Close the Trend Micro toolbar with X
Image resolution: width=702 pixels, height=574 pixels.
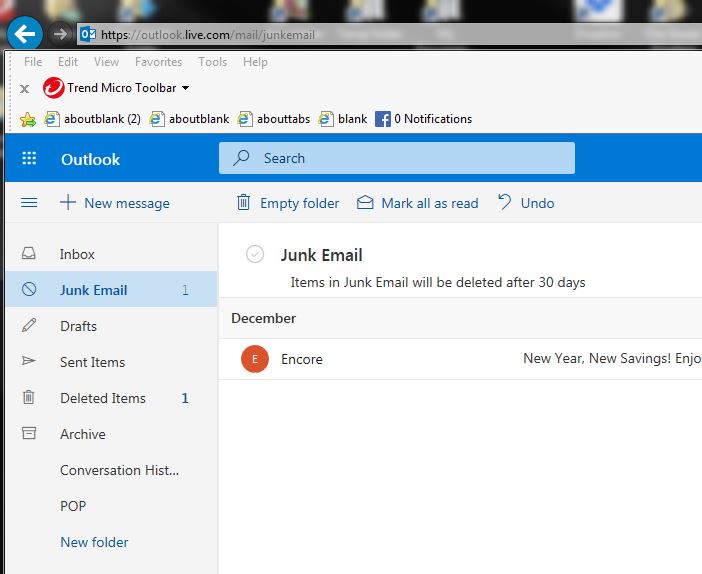tap(25, 89)
